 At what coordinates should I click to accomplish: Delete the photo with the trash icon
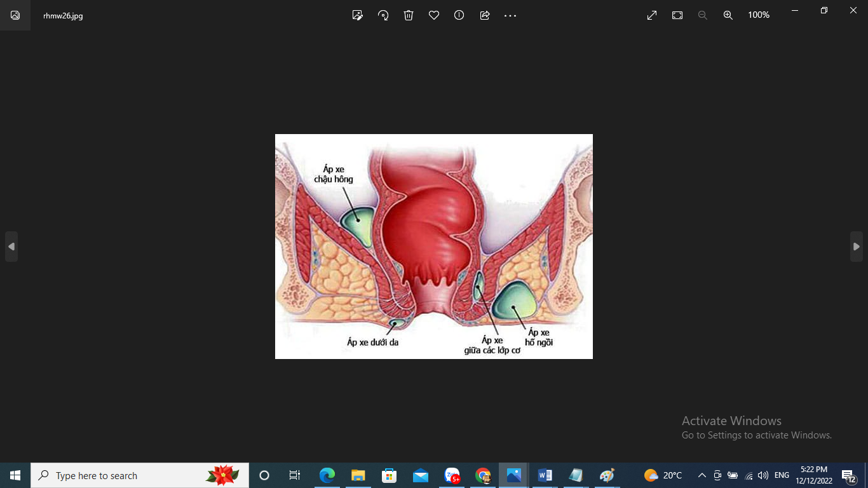click(409, 15)
